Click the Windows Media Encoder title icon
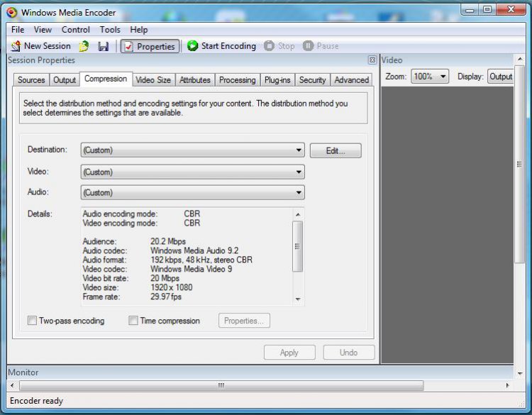 (12, 13)
